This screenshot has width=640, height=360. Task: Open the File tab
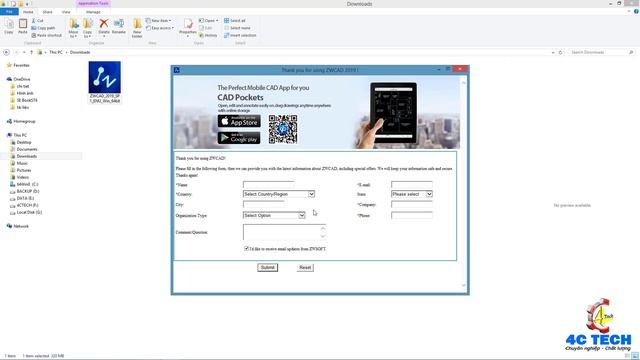click(9, 12)
